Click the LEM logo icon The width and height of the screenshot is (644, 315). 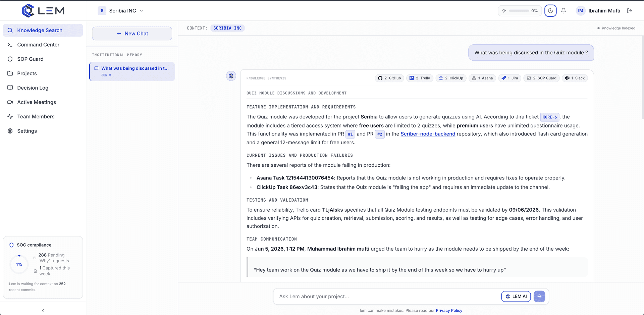28,11
